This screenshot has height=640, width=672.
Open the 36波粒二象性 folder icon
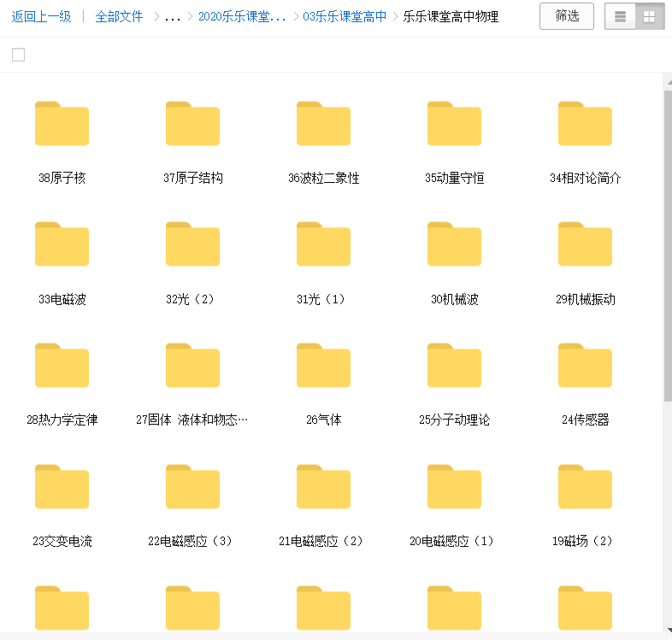tap(323, 123)
